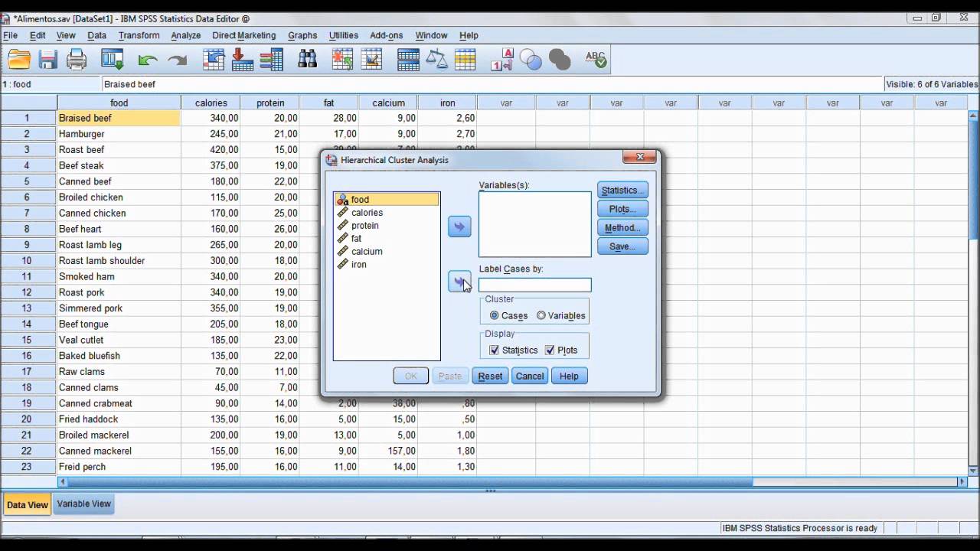The height and width of the screenshot is (551, 980).
Task: Click the Show all variables icon
Action: coord(560,59)
